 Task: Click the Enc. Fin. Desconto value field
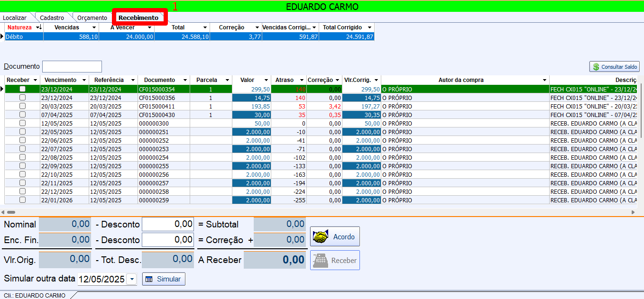(168, 240)
